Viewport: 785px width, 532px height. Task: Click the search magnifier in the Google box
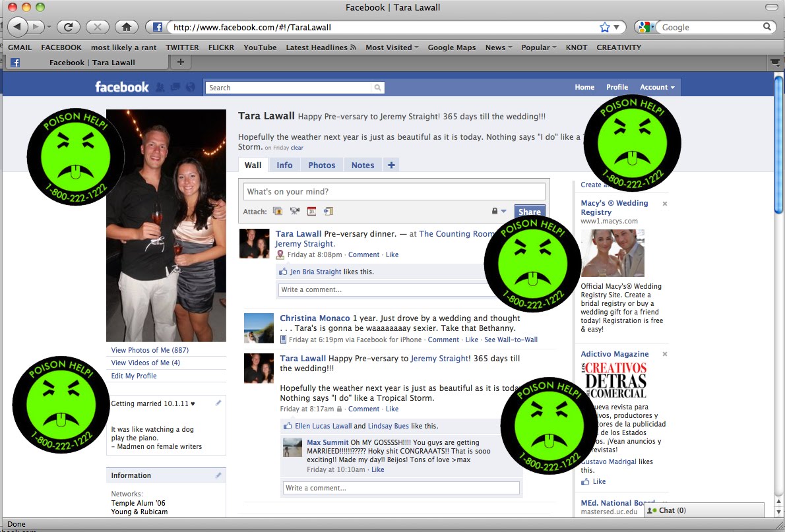pyautogui.click(x=767, y=26)
